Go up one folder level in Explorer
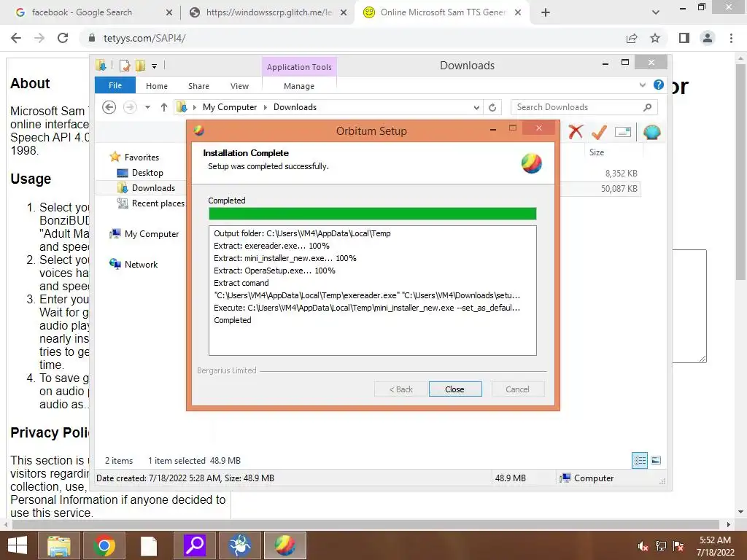 164,107
